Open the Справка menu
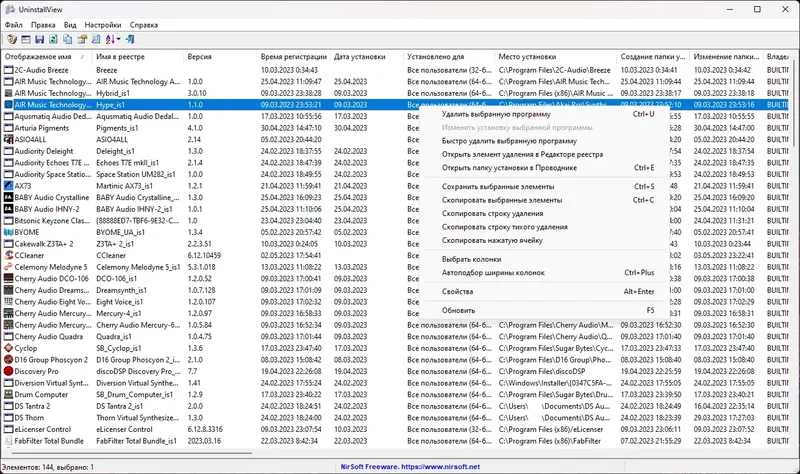This screenshot has width=800, height=474. point(143,24)
